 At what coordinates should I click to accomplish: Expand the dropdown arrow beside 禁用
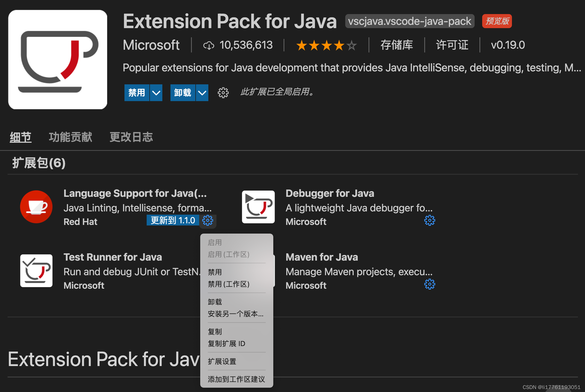156,93
